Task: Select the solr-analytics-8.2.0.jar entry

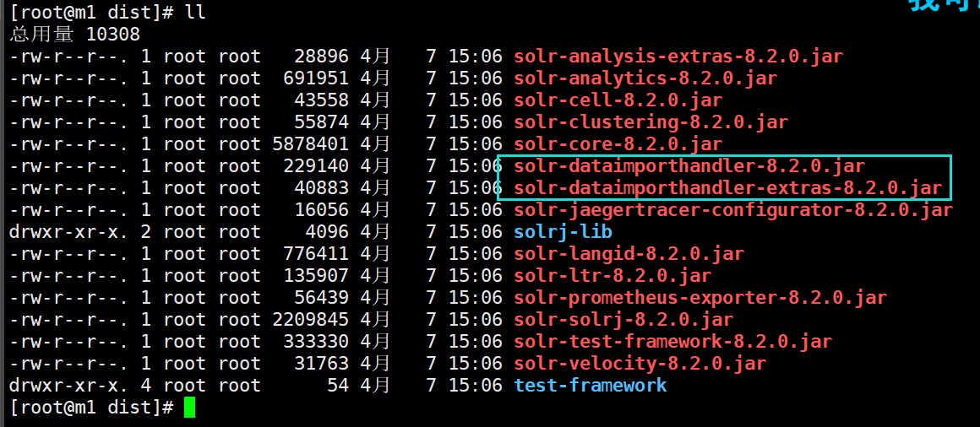Action: 645,78
